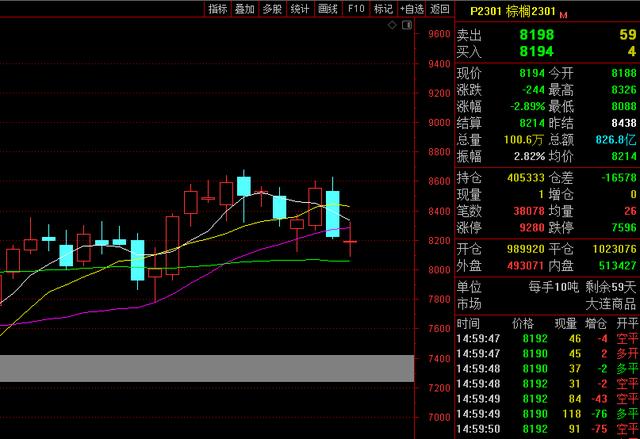The height and width of the screenshot is (439, 640).
Task: Click the 卖出 ask price 8198
Action: pyautogui.click(x=536, y=35)
